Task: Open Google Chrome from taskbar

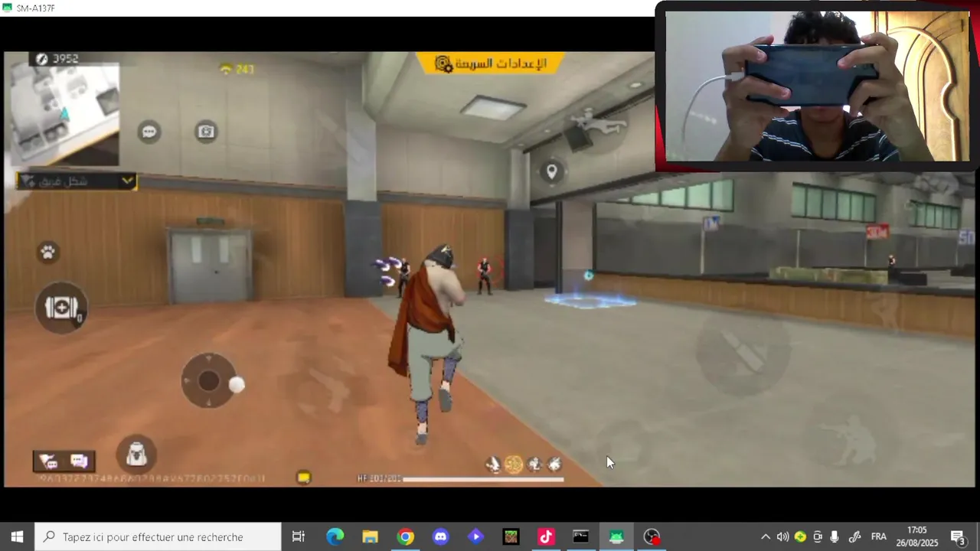Action: (x=406, y=536)
